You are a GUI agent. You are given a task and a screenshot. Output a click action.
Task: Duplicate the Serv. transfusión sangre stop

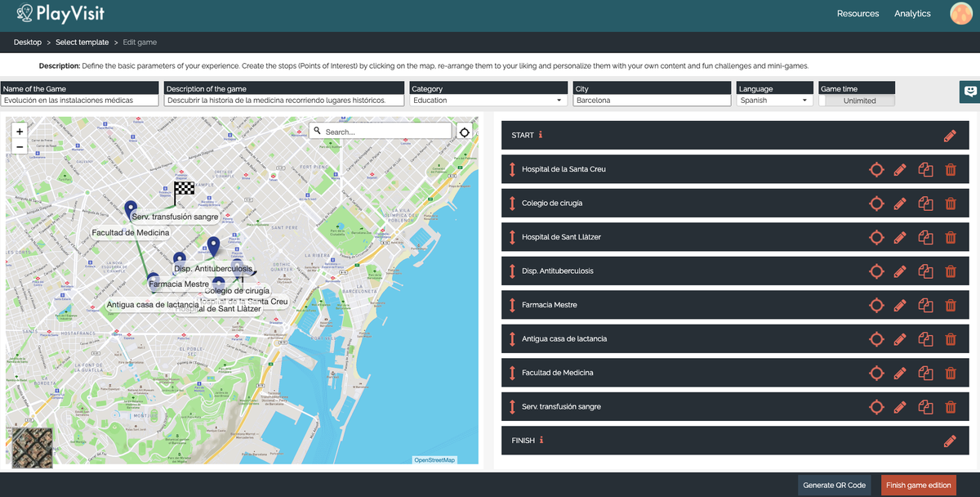[x=925, y=407]
